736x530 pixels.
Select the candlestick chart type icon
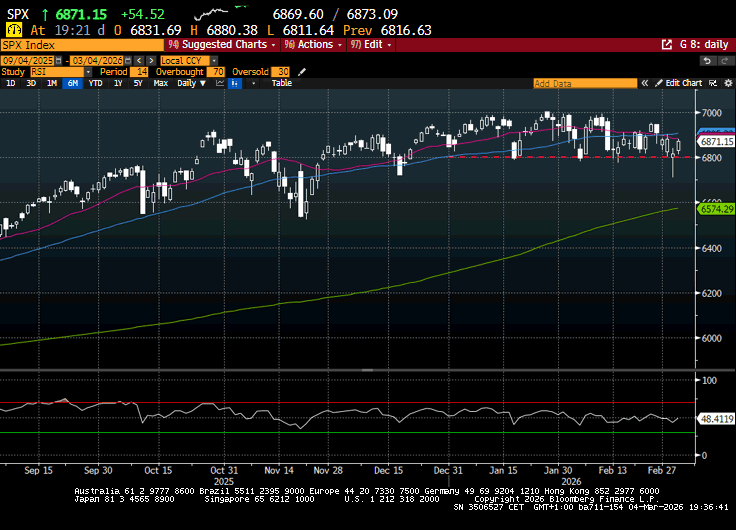[x=235, y=83]
